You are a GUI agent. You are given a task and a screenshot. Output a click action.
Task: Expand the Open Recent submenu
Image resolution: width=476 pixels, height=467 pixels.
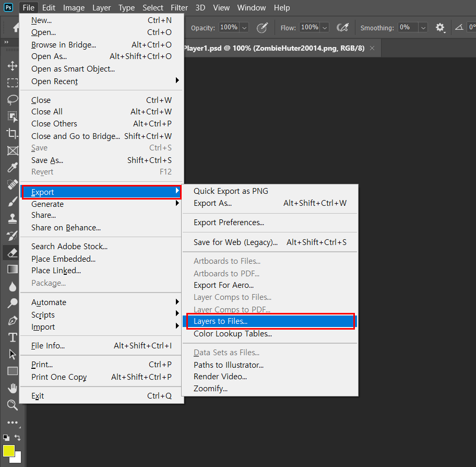102,81
